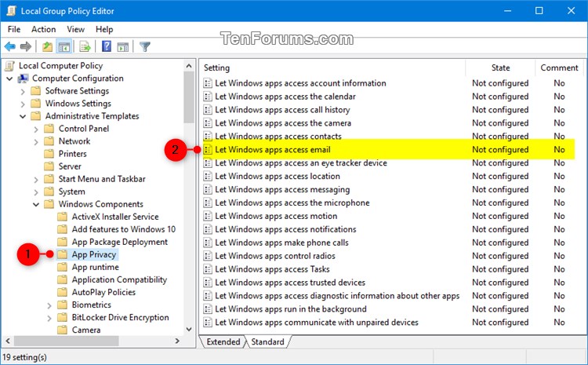Image resolution: width=588 pixels, height=365 pixels.
Task: Click the Software Settings folder icon
Action: (36, 91)
